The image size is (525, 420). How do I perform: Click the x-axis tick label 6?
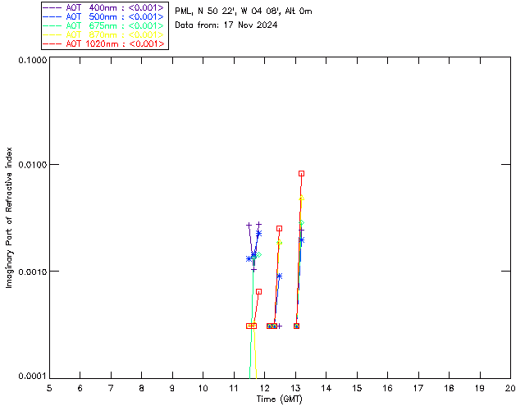[x=80, y=388]
